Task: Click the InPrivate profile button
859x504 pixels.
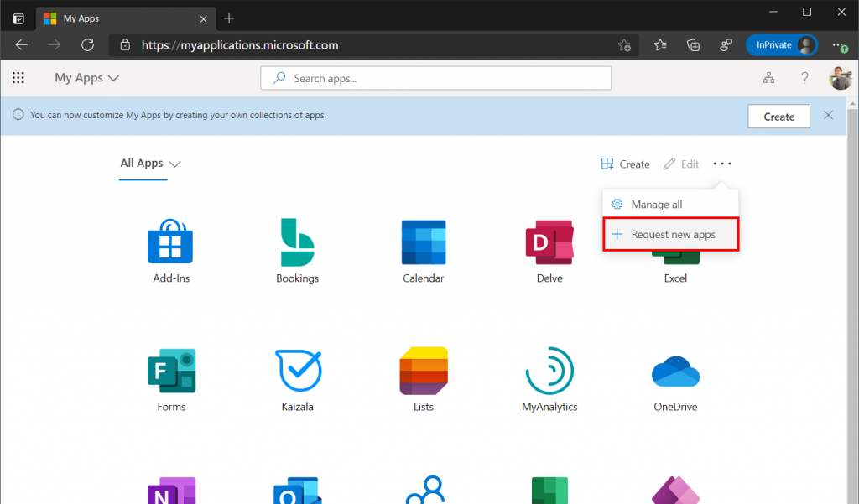Action: (x=781, y=45)
